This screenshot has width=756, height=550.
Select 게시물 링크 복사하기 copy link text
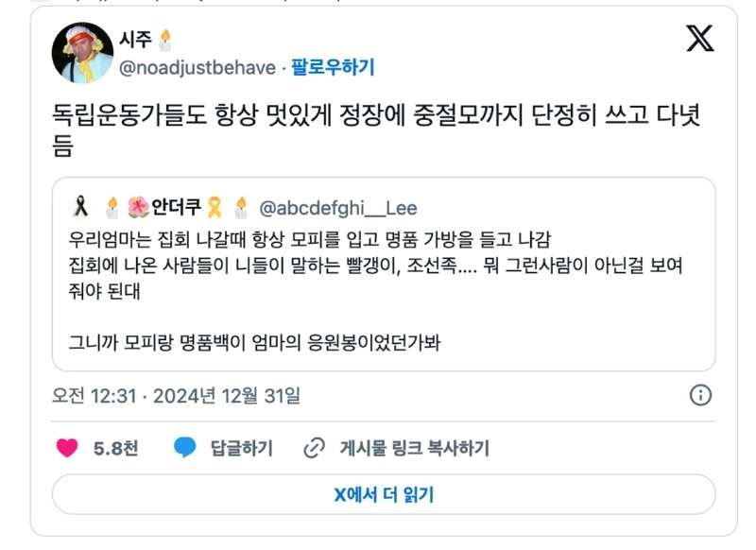[414, 448]
